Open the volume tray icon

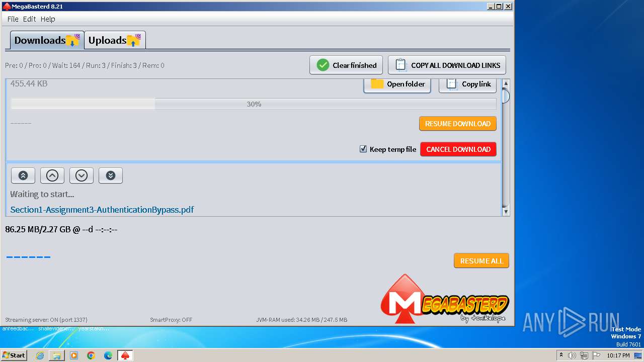point(572,355)
